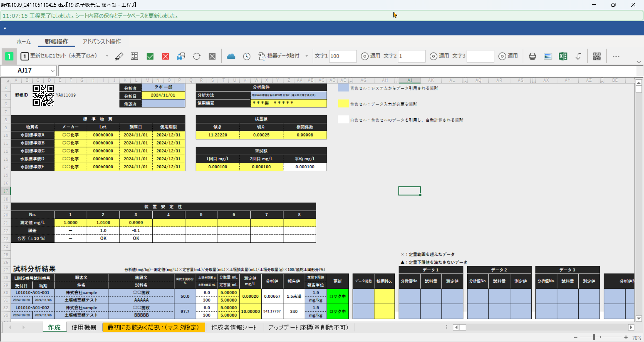Click the selected cell AJ17

coord(410,191)
